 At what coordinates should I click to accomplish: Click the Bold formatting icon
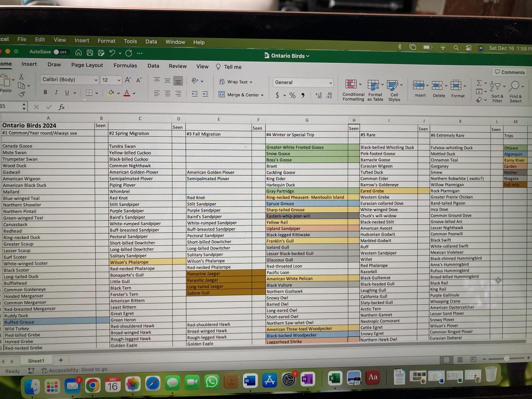(45, 92)
